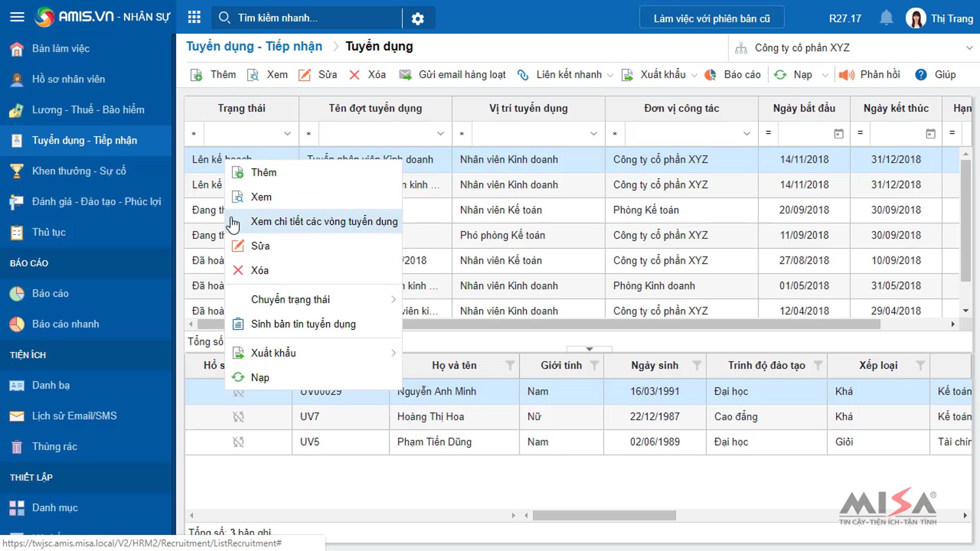The height and width of the screenshot is (551, 980).
Task: Filter the Trình độ đào tạo column
Action: pos(817,365)
